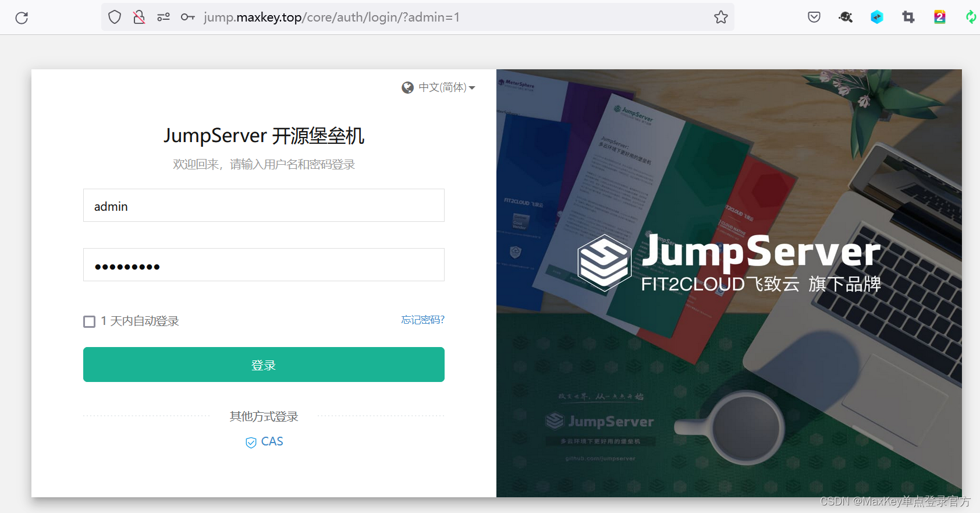Click the crossed-out padlock insecure connection icon
Image resolution: width=980 pixels, height=513 pixels.
click(139, 17)
